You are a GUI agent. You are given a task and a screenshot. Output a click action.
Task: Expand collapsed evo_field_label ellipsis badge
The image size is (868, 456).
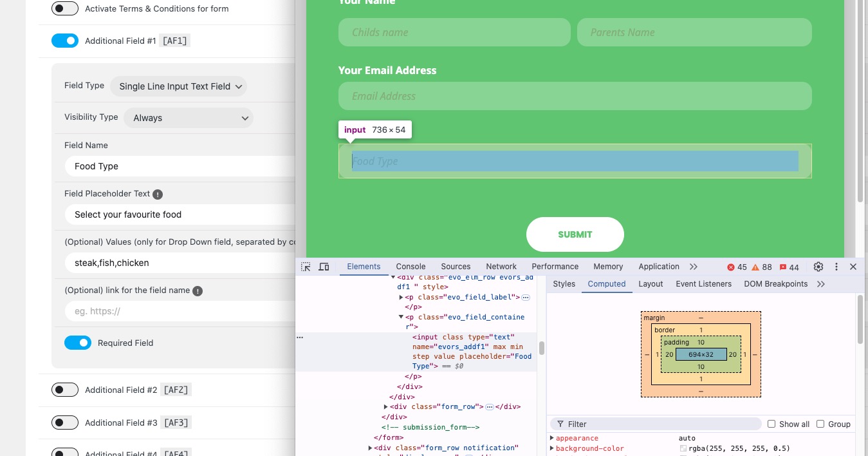click(x=526, y=297)
